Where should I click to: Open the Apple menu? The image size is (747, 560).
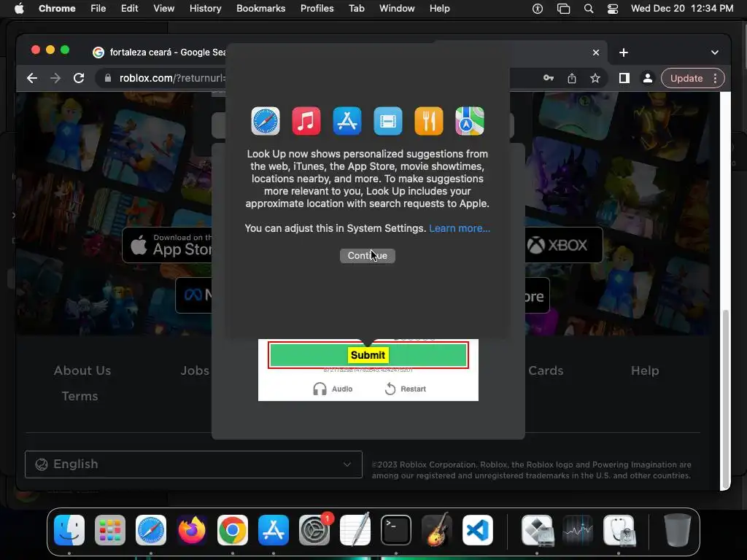click(x=19, y=9)
